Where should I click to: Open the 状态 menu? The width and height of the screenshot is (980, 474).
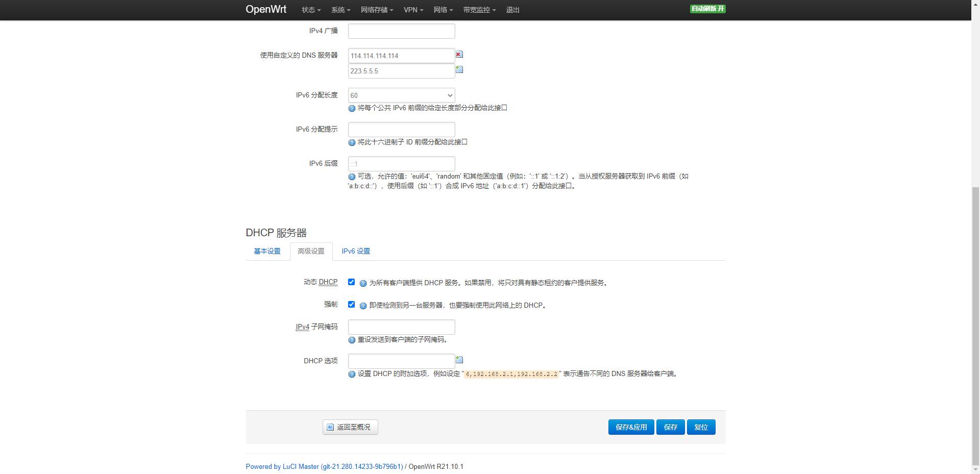311,10
